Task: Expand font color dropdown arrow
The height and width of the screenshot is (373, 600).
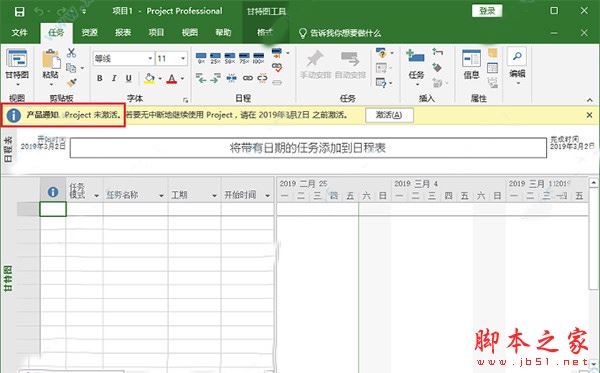Action: 182,79
